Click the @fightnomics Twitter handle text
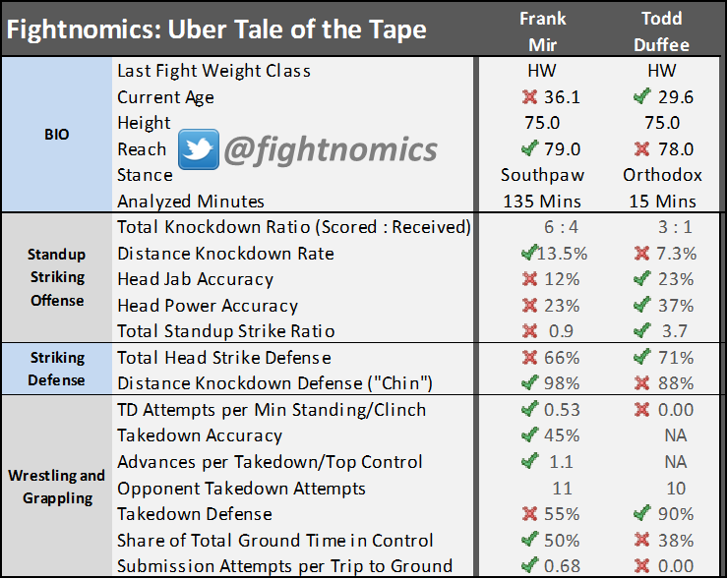 tap(330, 149)
